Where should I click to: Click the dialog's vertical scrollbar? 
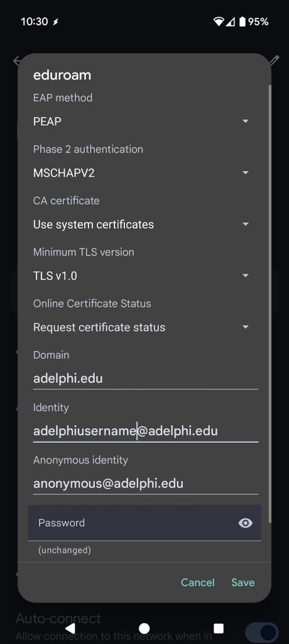point(270,304)
